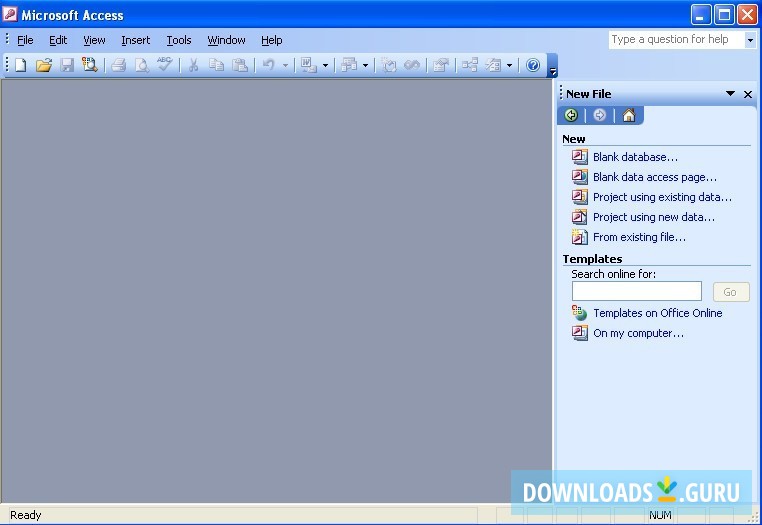Image resolution: width=762 pixels, height=525 pixels.
Task: Close the New File task pane
Action: (748, 94)
